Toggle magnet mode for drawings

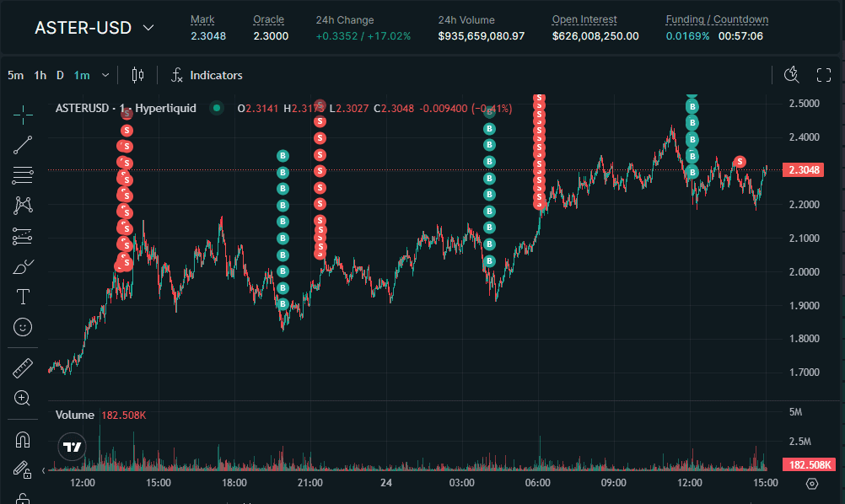pos(23,439)
